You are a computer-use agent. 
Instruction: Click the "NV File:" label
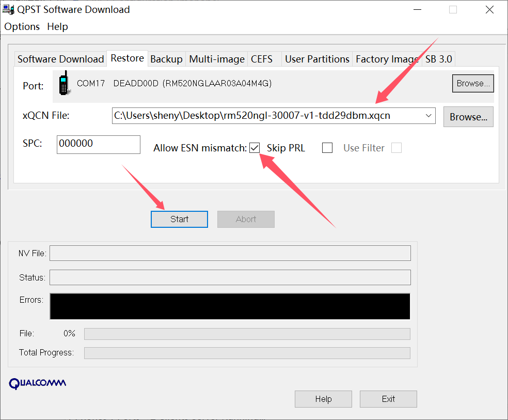tap(33, 253)
